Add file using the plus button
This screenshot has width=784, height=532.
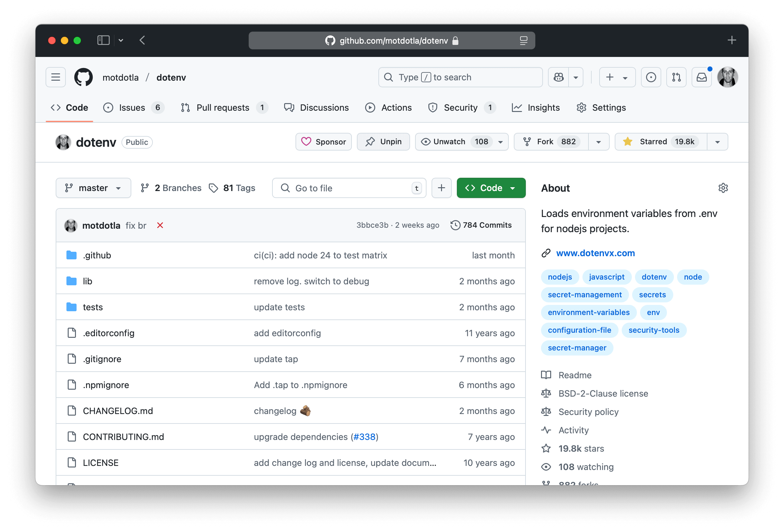pos(441,188)
